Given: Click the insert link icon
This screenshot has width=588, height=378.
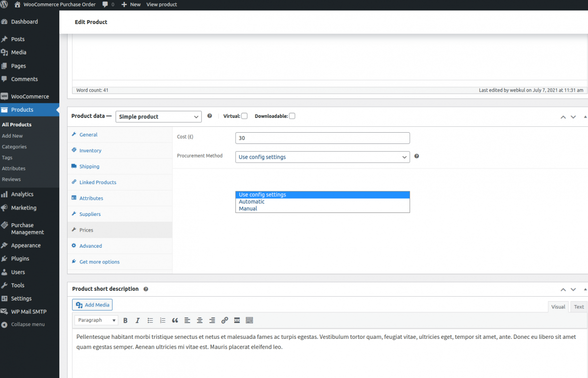Looking at the screenshot, I should 224,320.
